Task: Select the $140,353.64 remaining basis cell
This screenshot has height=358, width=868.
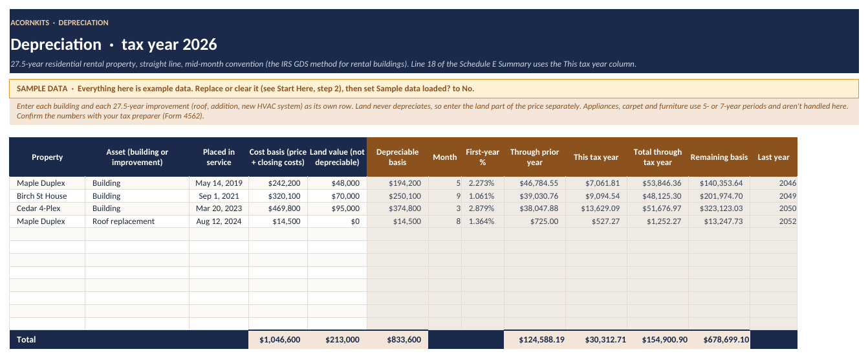Action: (x=719, y=183)
